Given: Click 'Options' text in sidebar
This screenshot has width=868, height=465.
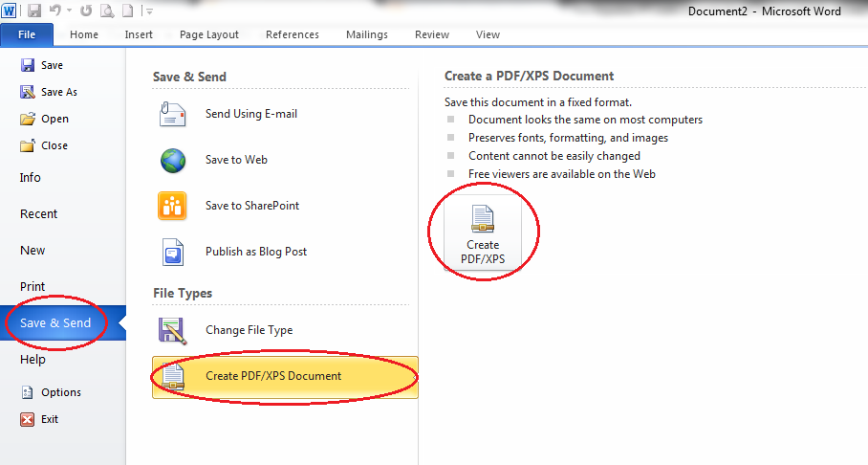Looking at the screenshot, I should pos(61,392).
